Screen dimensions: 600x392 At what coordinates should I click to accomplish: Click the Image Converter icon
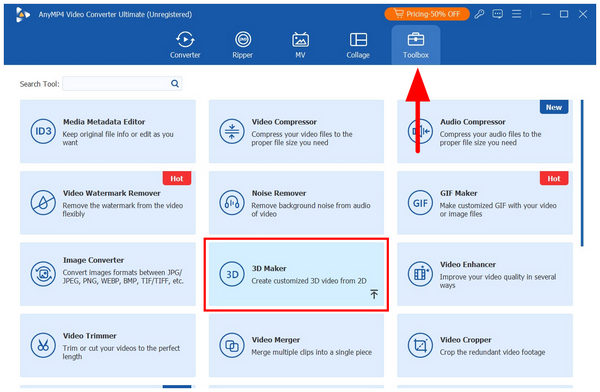point(43,274)
